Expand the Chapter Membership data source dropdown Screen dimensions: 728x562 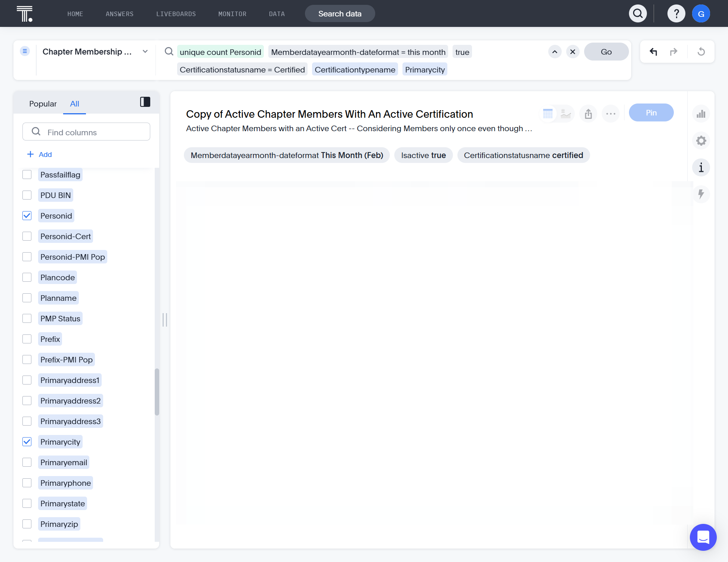[145, 52]
